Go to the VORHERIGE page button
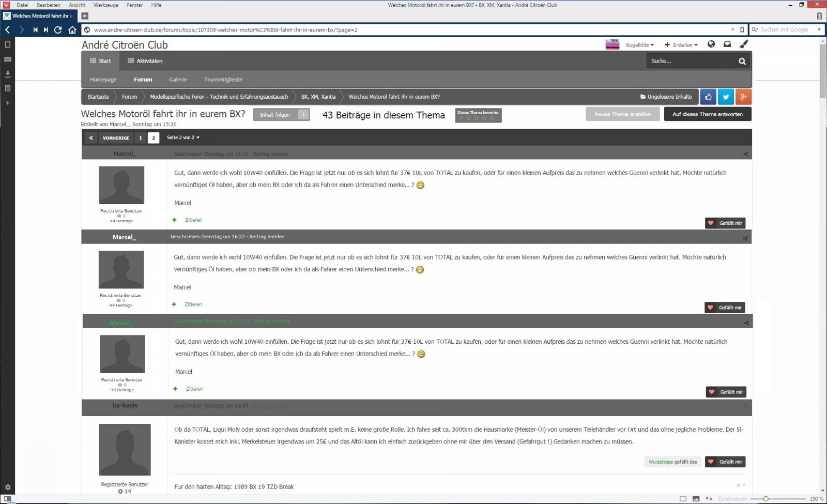Viewport: 827px width, 504px height. pos(116,138)
